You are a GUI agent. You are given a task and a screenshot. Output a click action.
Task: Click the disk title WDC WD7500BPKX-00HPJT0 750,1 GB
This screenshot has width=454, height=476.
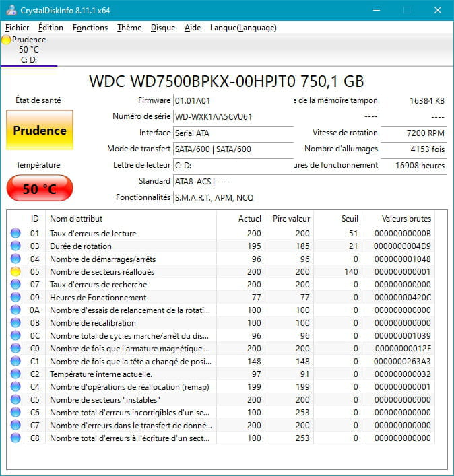(226, 81)
